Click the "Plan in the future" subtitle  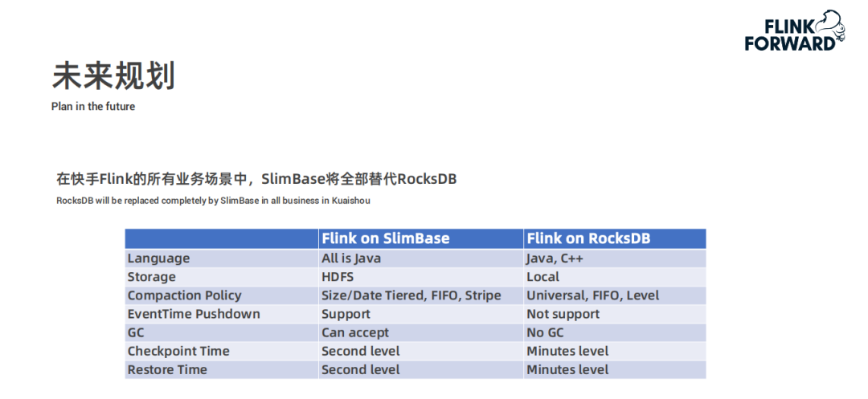coord(93,107)
